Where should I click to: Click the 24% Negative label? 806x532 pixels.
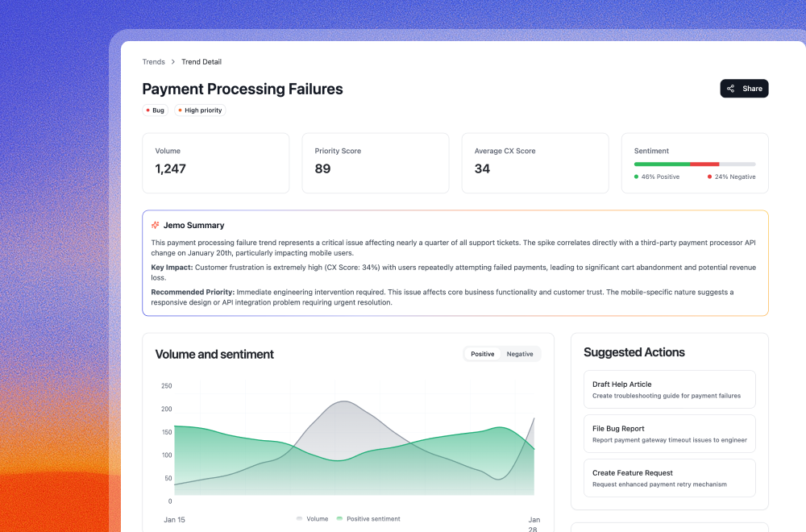(732, 177)
